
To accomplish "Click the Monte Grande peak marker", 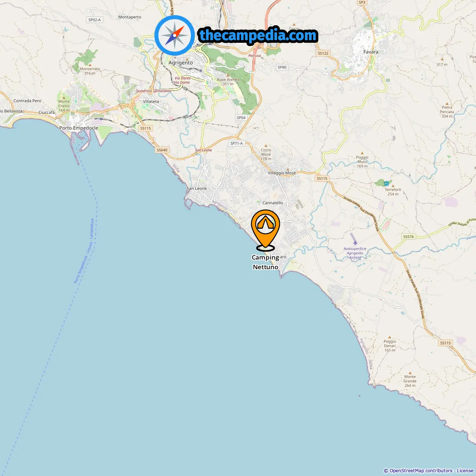I will point(410,372).
